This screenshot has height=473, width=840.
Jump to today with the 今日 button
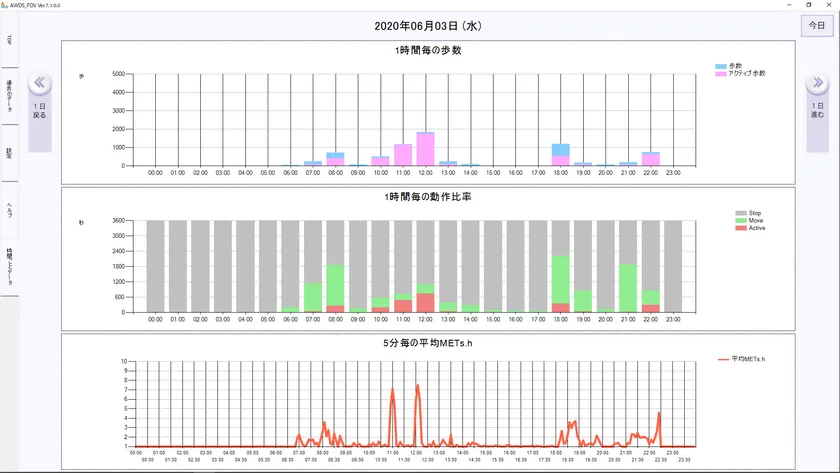coord(817,26)
